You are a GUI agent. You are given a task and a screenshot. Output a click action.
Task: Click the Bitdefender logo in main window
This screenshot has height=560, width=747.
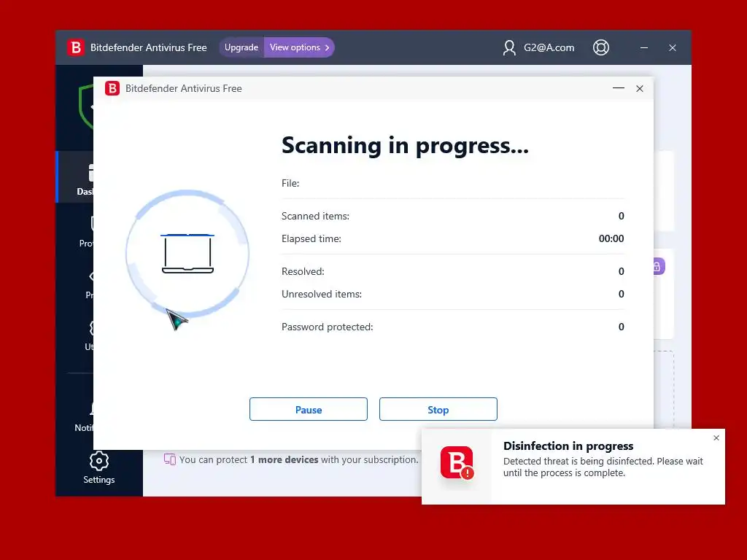coord(75,47)
